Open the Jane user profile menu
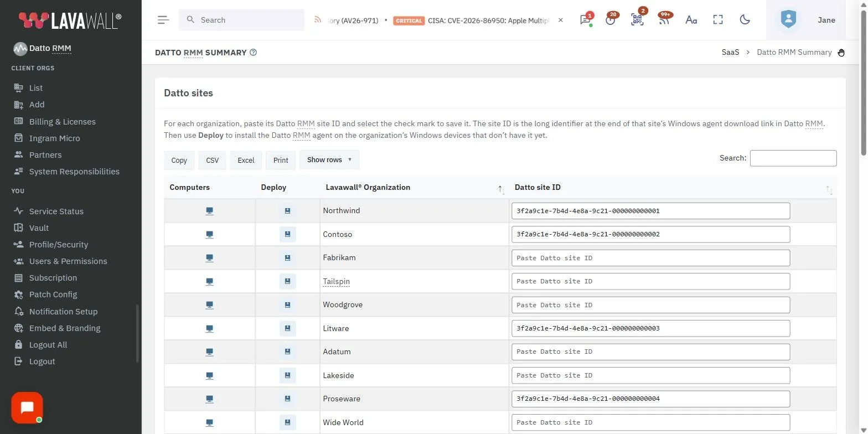The height and width of the screenshot is (434, 868). pos(806,20)
